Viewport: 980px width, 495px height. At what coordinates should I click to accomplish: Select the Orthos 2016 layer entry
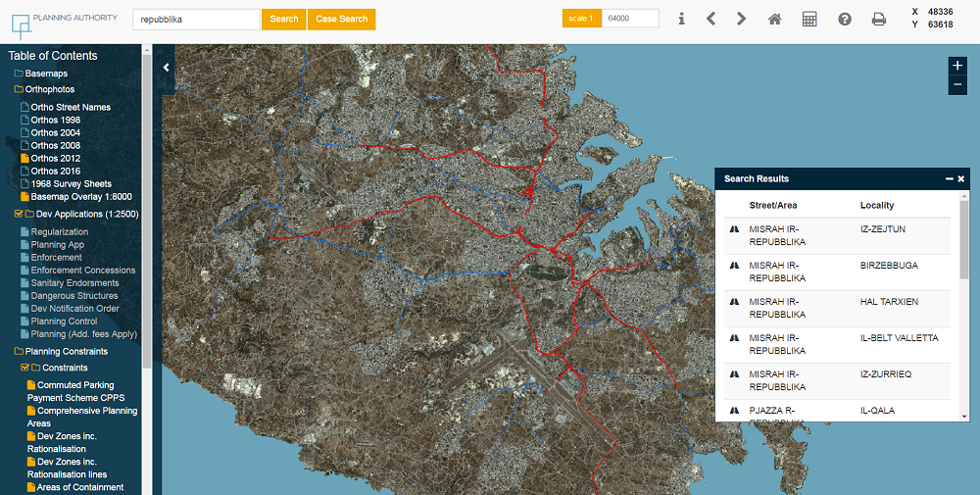[55, 171]
